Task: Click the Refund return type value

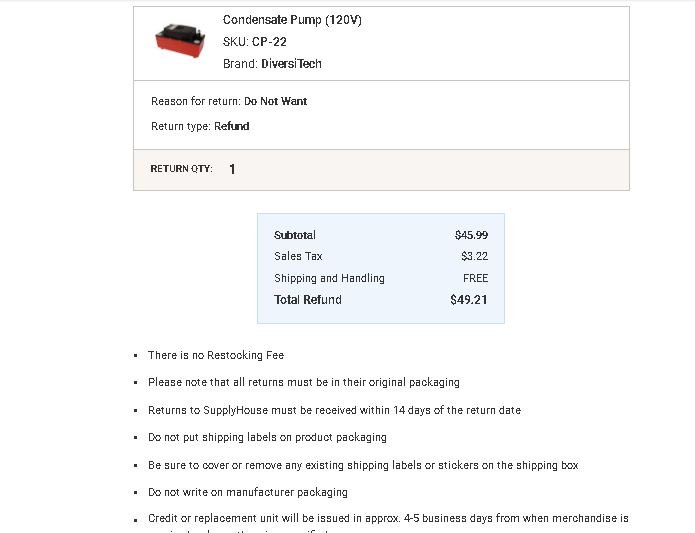Action: click(x=232, y=126)
